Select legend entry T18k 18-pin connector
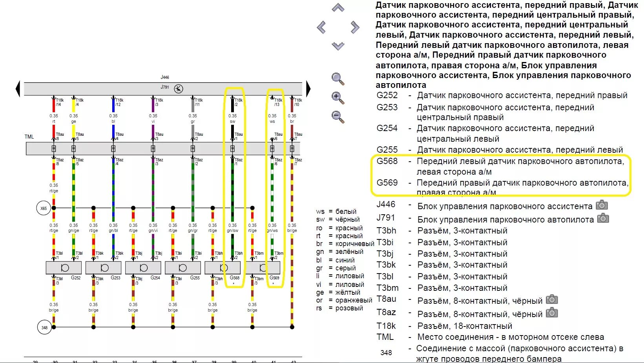Screen dimensions: 644x363 pos(444,326)
